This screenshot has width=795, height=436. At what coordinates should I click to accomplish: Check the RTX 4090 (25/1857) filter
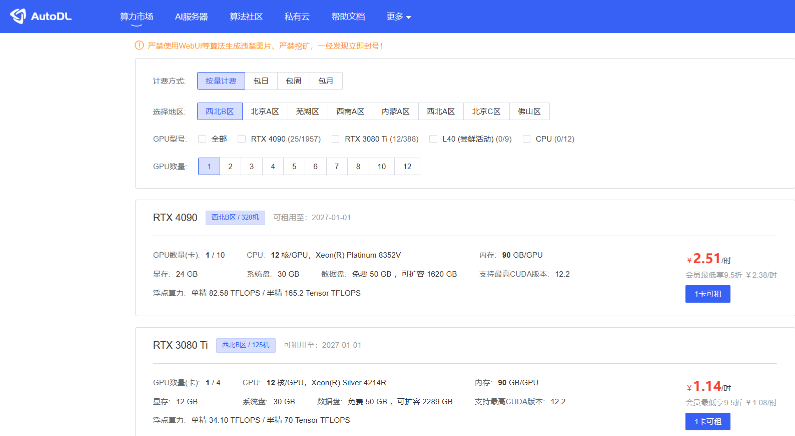[241, 139]
